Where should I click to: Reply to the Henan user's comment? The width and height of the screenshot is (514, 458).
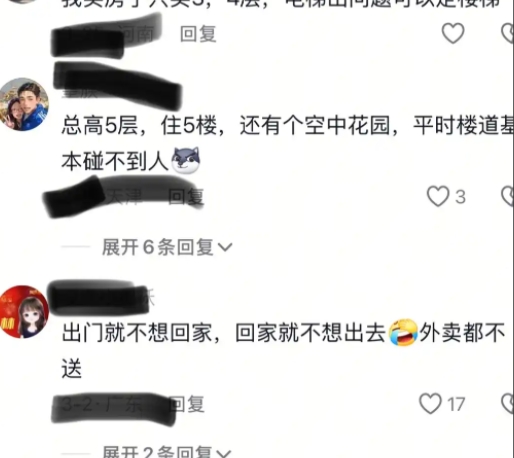point(198,34)
